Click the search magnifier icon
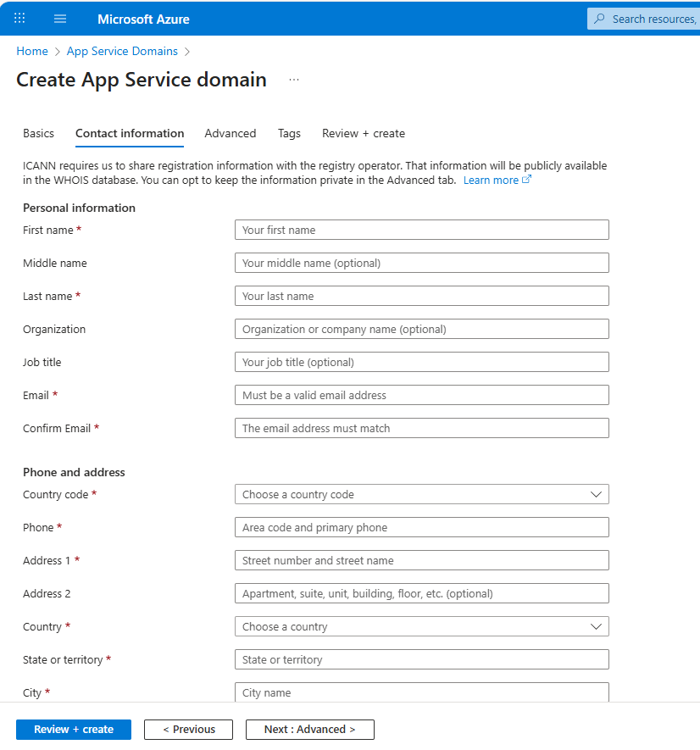 point(599,19)
